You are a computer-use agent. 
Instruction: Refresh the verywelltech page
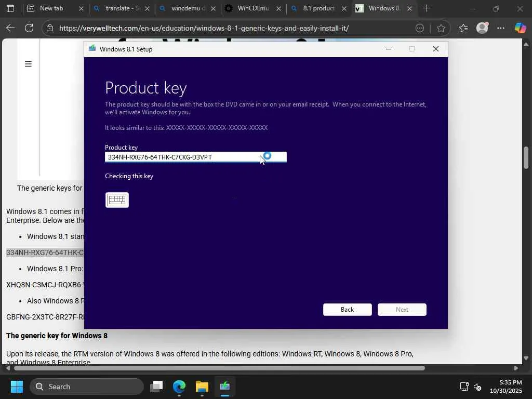[x=29, y=28]
